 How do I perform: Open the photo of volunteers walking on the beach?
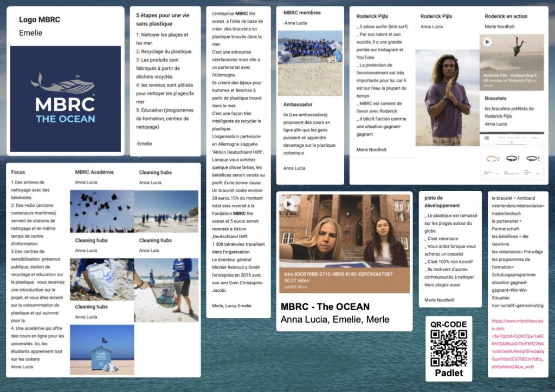point(166,211)
